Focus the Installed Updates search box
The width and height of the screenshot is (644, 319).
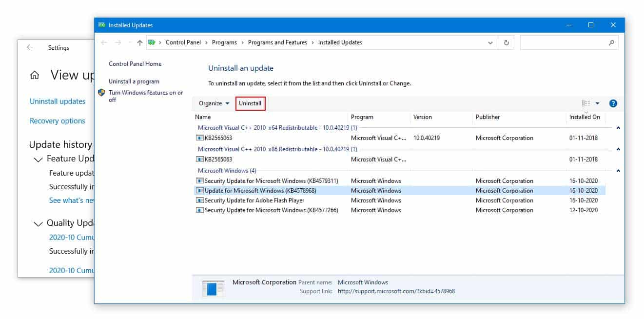(x=569, y=42)
